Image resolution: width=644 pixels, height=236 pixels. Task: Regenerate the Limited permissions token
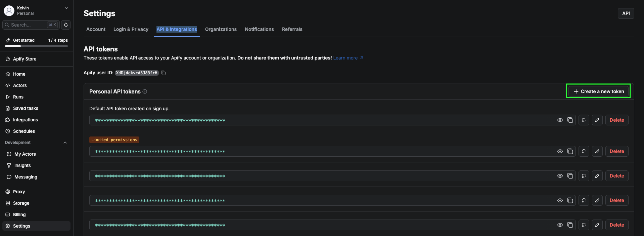pyautogui.click(x=584, y=151)
